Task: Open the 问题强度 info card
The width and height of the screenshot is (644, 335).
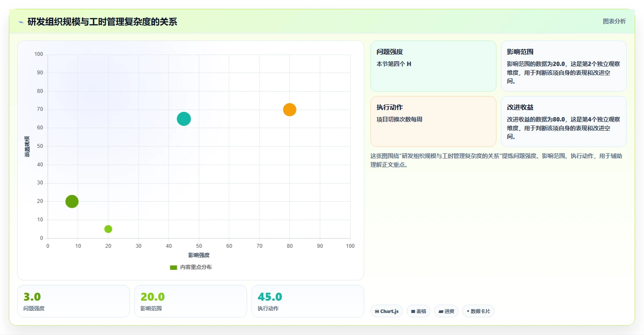Action: pyautogui.click(x=433, y=66)
